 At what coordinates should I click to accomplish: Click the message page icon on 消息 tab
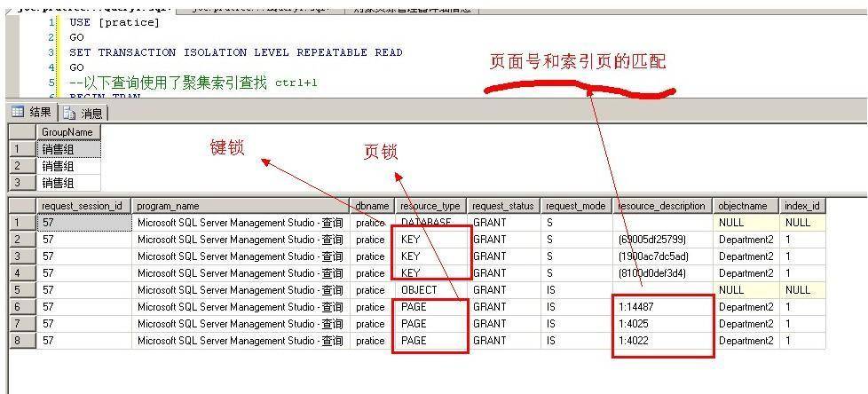coord(70,113)
